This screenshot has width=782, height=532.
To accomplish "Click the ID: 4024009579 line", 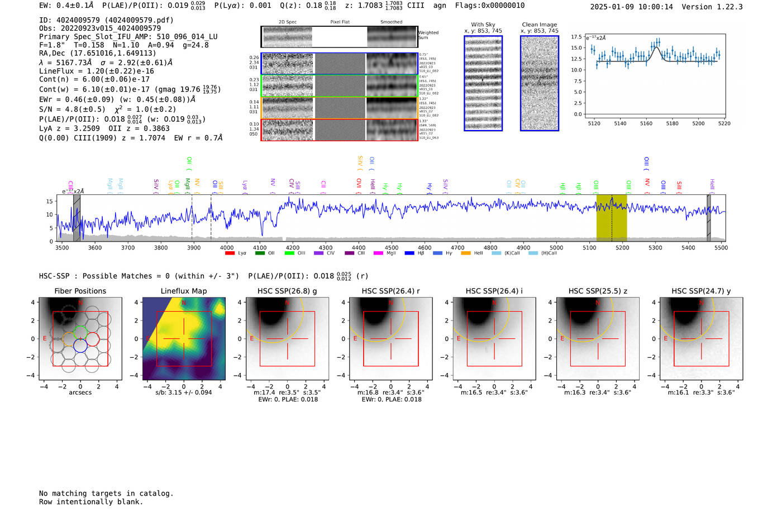I will coord(107,20).
